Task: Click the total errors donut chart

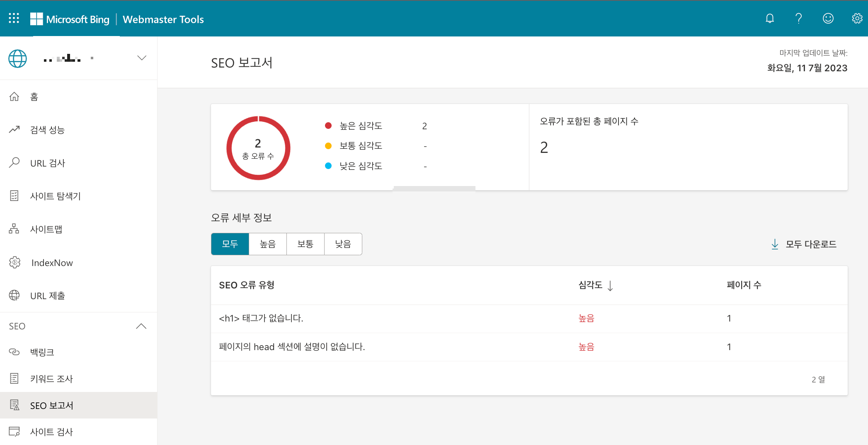Action: pyautogui.click(x=258, y=148)
